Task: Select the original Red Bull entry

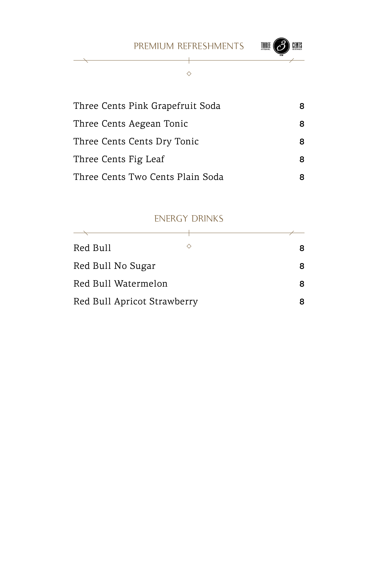Action: [92, 248]
